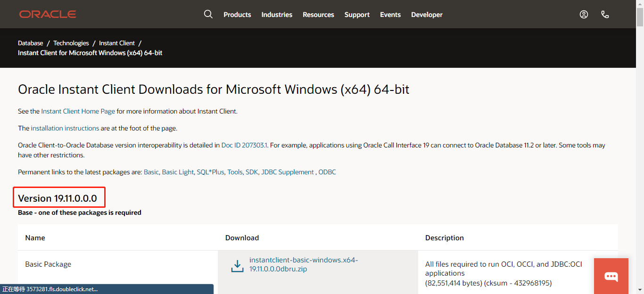Click the scrollbar down arrow
This screenshot has height=294, width=644.
(x=640, y=290)
